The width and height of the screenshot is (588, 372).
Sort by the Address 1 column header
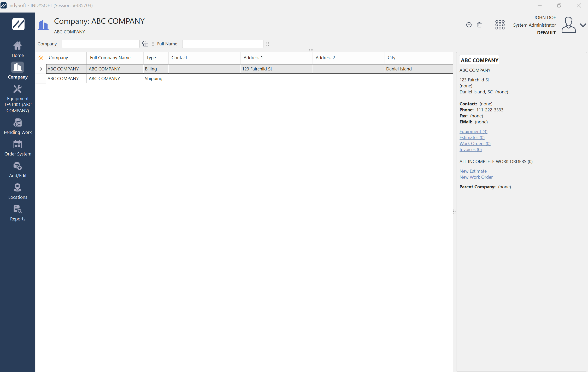coord(277,58)
